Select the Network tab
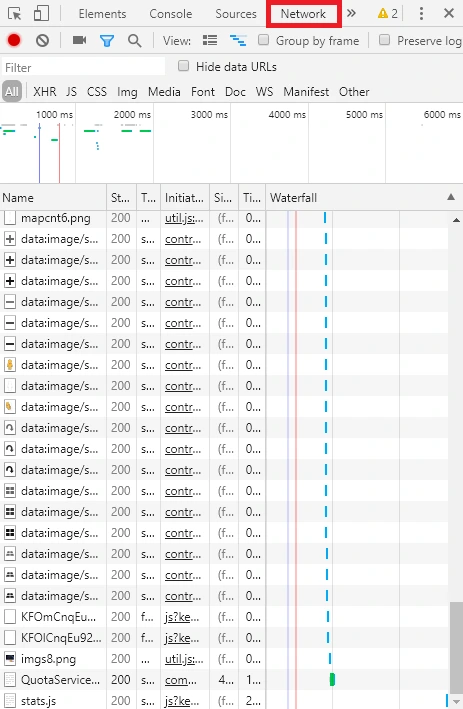463x709 pixels. click(x=303, y=14)
